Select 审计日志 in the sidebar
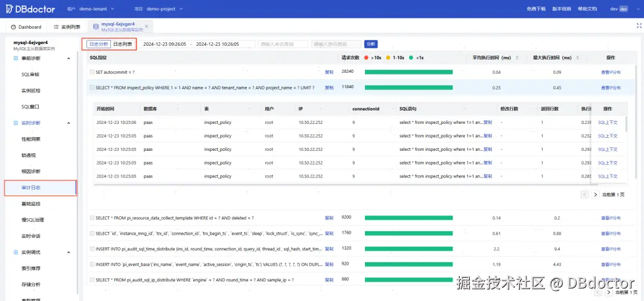The image size is (644, 301). coord(41,188)
